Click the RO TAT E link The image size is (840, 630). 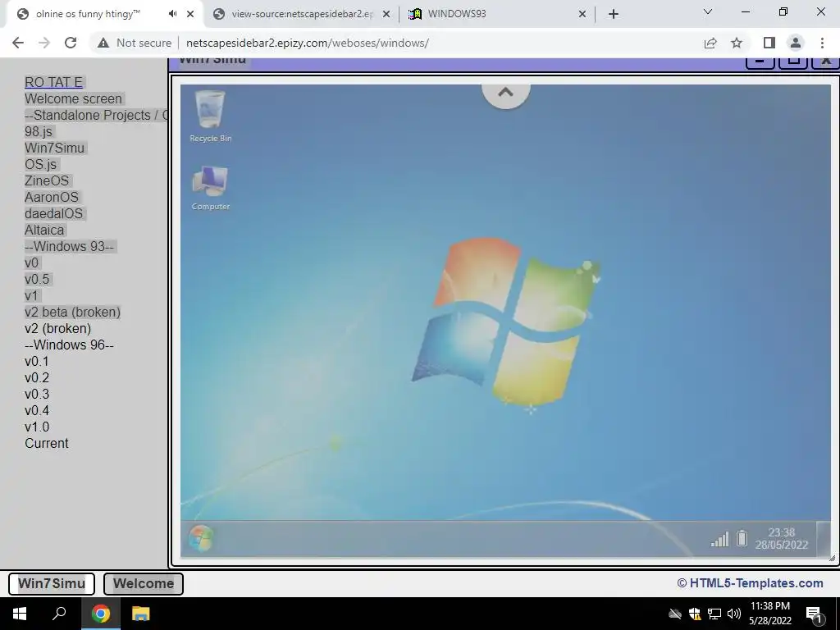click(x=53, y=82)
